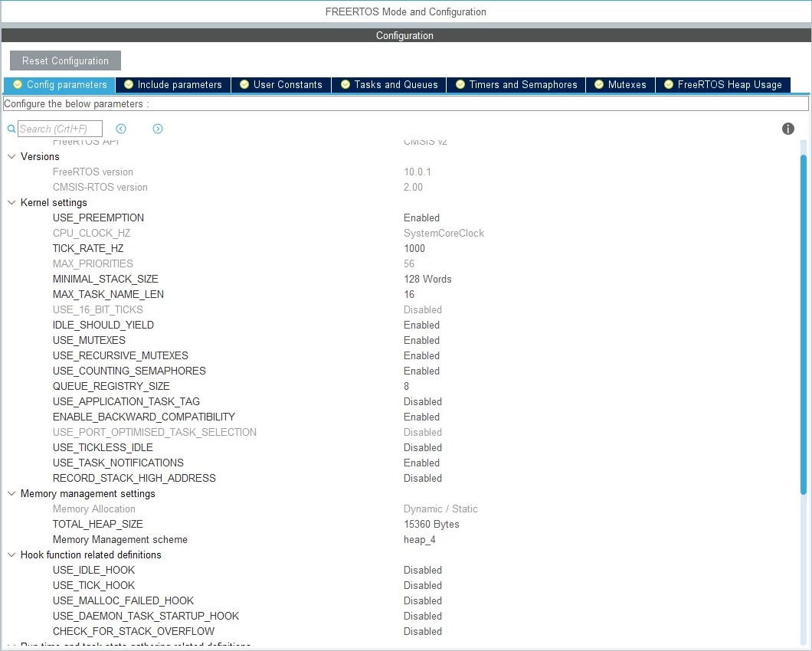Open the parameter info icon
The width and height of the screenshot is (812, 651).
tap(787, 129)
